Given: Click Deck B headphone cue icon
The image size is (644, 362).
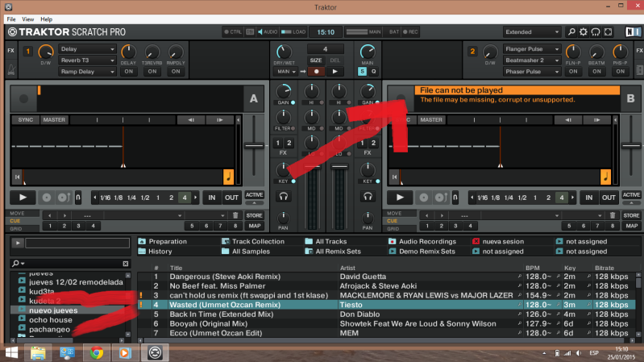Looking at the screenshot, I should tap(368, 197).
